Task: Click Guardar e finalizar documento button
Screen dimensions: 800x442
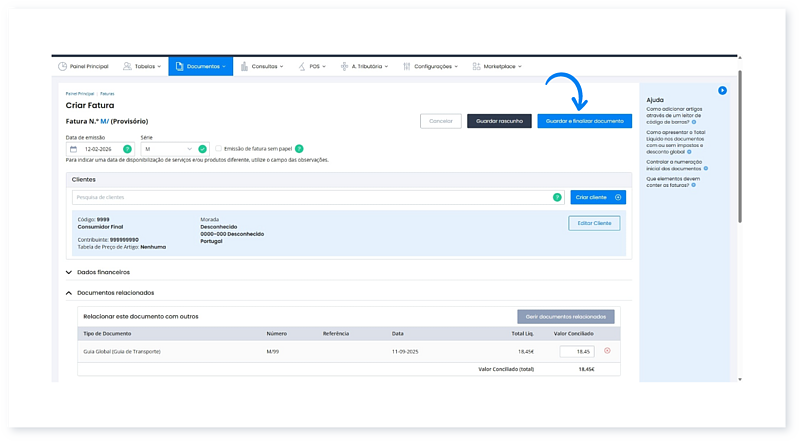Action: click(x=584, y=121)
